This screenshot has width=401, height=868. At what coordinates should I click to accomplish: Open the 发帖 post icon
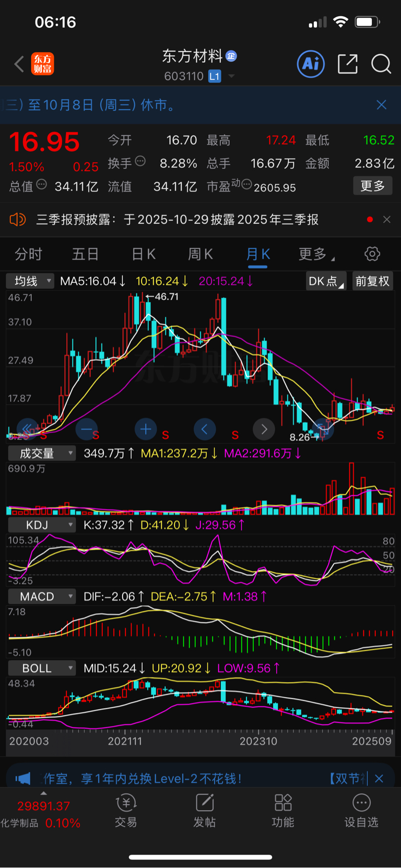click(x=205, y=811)
